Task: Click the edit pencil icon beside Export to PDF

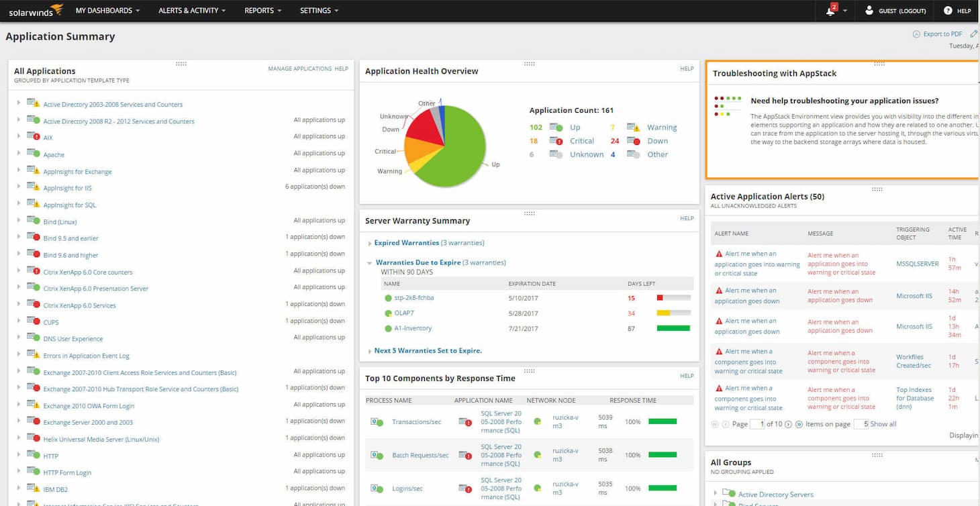Action: tap(975, 34)
